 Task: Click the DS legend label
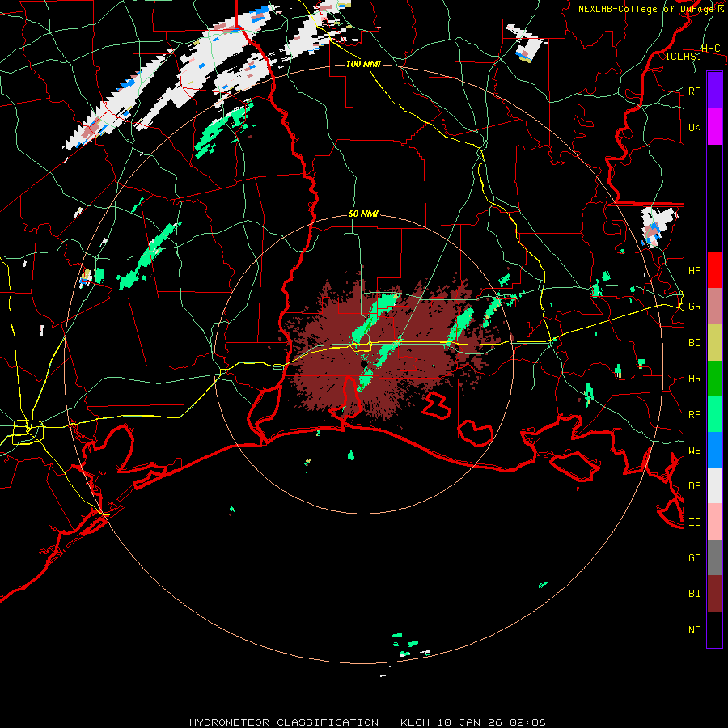pyautogui.click(x=694, y=485)
